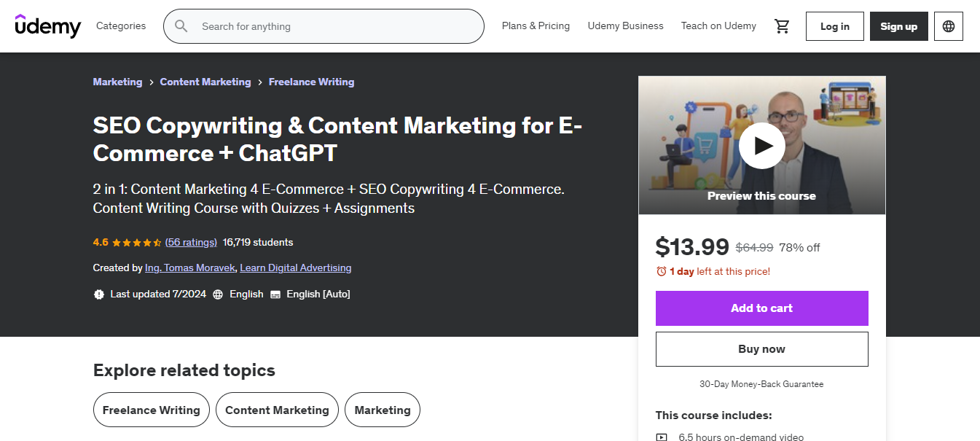Click the on-demand video icon
The height and width of the screenshot is (441, 980).
click(662, 437)
